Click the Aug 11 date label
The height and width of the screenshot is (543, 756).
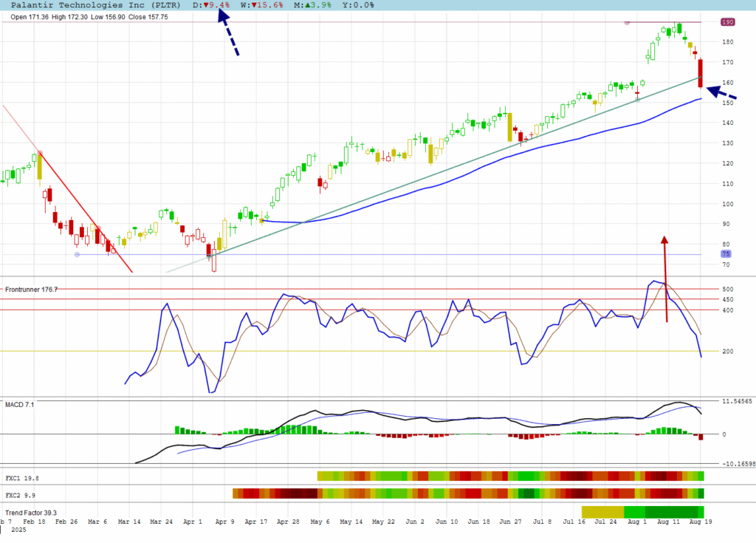(668, 522)
